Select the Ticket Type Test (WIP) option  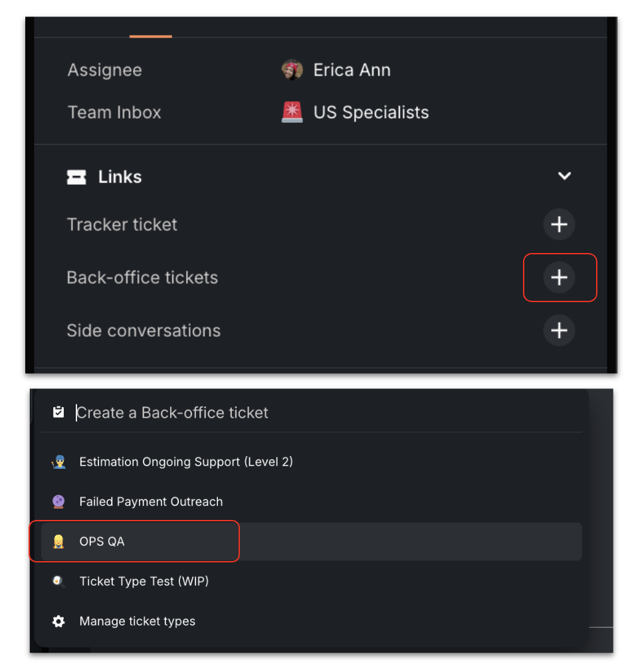[x=144, y=581]
